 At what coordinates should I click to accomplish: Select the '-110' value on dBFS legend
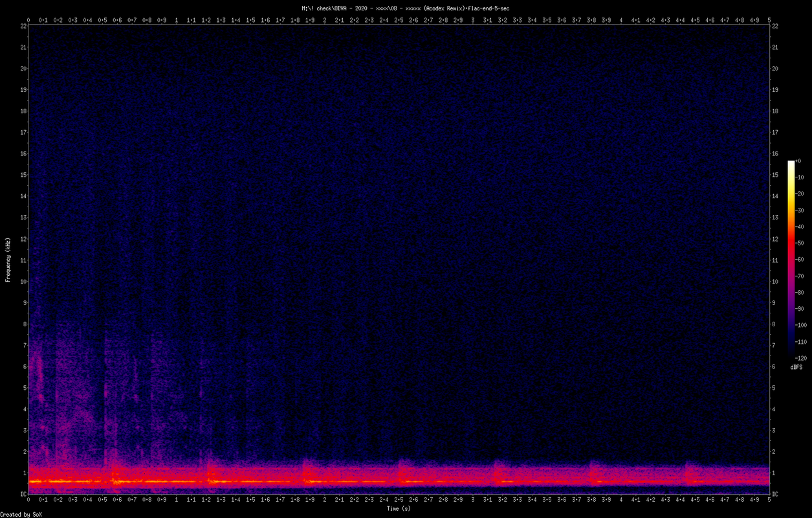click(800, 341)
